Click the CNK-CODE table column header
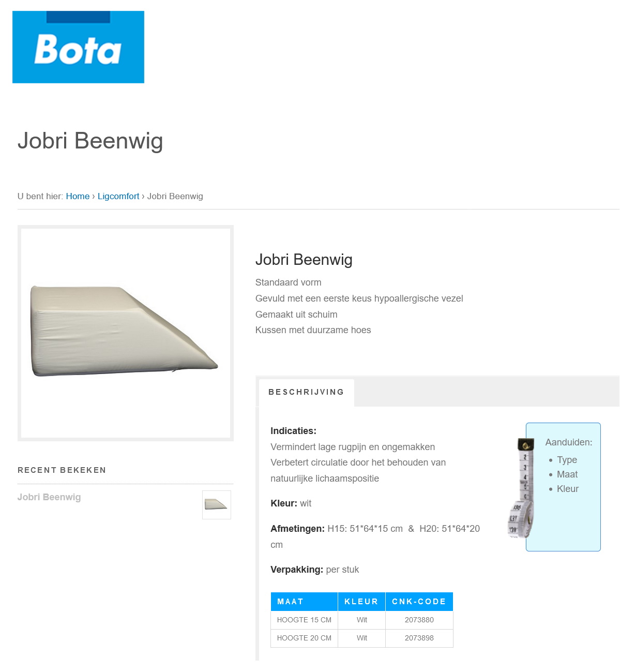Screen dimensions: 620x672 (x=419, y=602)
